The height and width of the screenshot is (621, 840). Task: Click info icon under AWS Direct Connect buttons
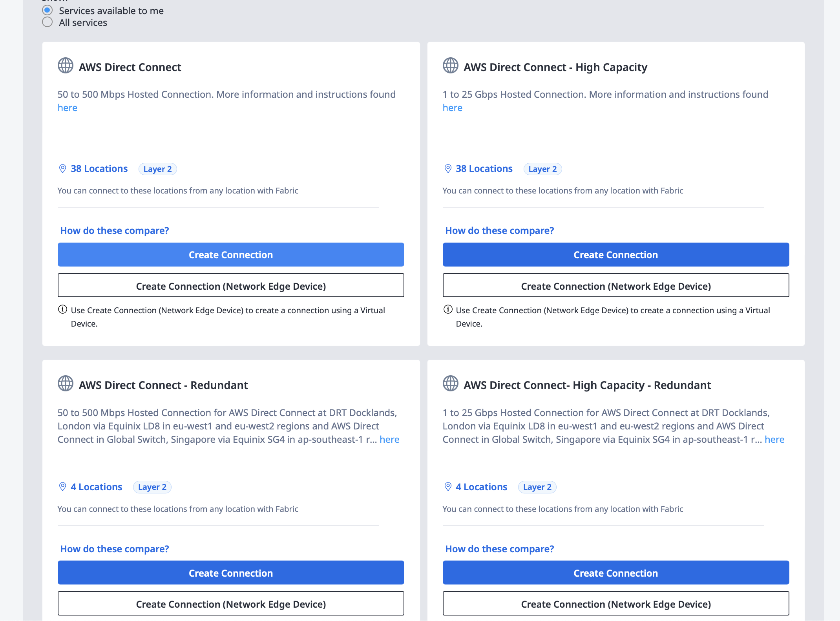[x=62, y=309]
